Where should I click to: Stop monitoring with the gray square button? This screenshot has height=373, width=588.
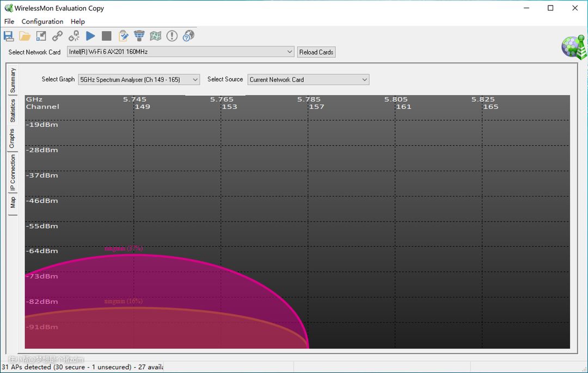point(107,36)
